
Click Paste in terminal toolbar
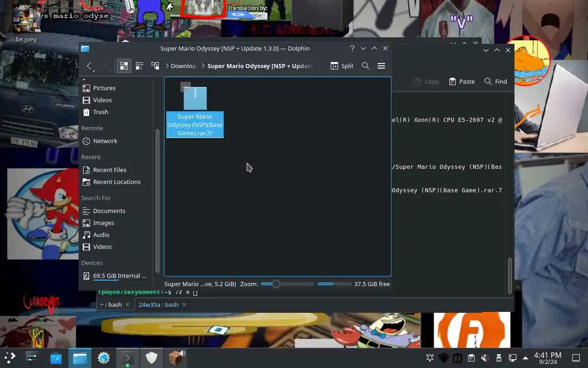coord(462,81)
